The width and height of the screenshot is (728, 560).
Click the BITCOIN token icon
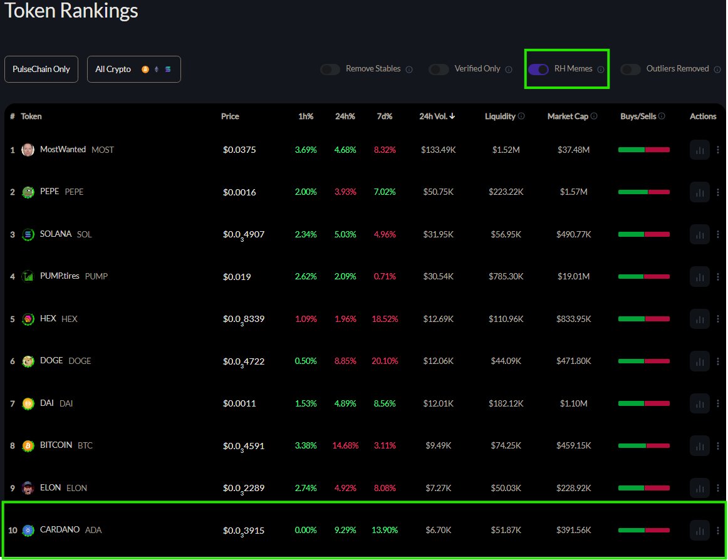[x=28, y=446]
